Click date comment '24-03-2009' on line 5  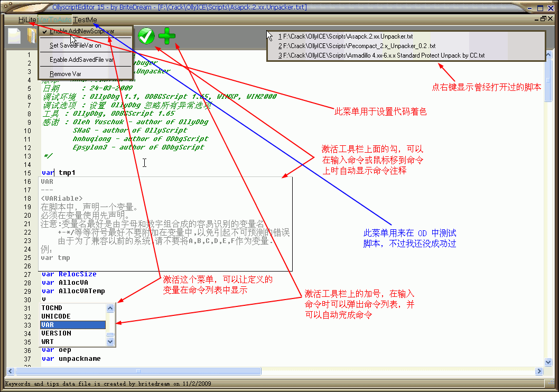111,88
